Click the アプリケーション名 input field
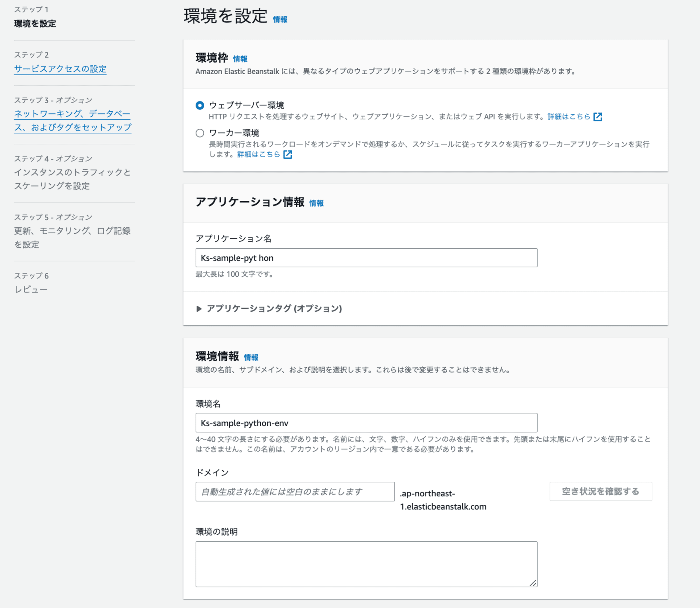 tap(366, 258)
